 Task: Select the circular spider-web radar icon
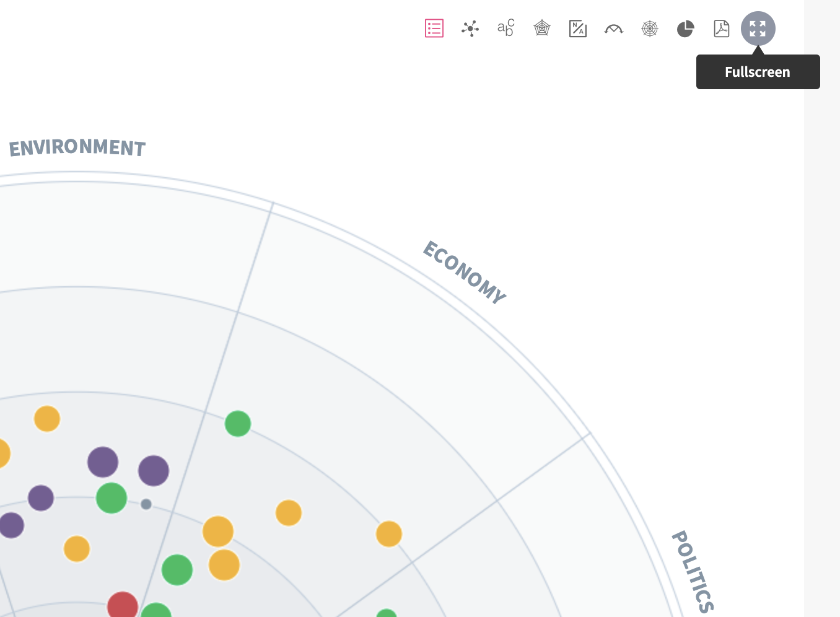(x=650, y=28)
